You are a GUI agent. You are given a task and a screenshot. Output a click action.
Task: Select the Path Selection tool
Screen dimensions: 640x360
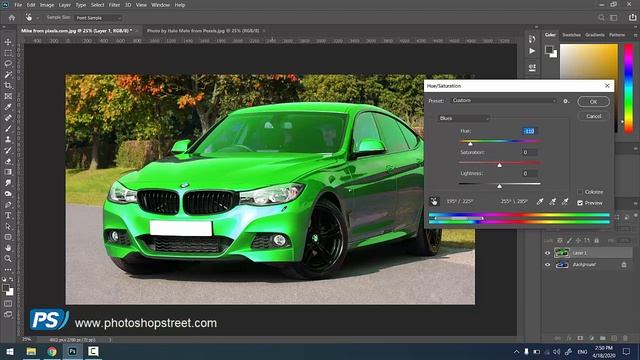[x=8, y=226]
